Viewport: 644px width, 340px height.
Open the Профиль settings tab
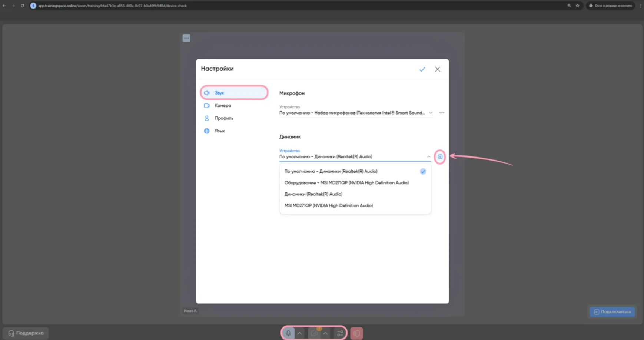[x=224, y=118]
